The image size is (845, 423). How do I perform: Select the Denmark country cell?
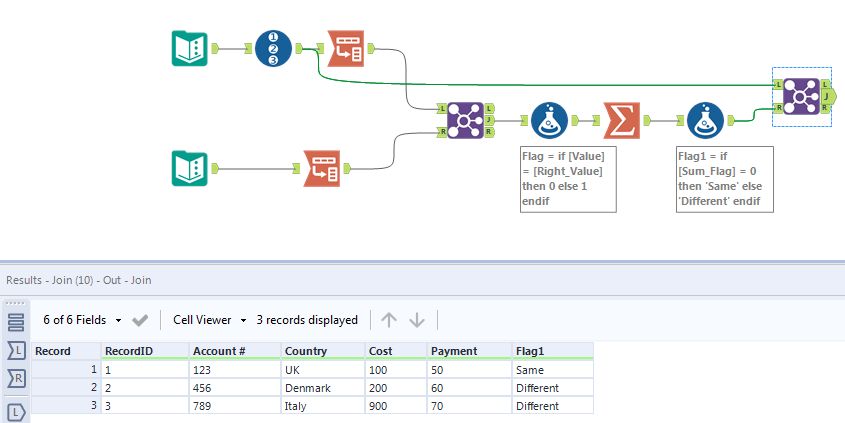point(323,388)
